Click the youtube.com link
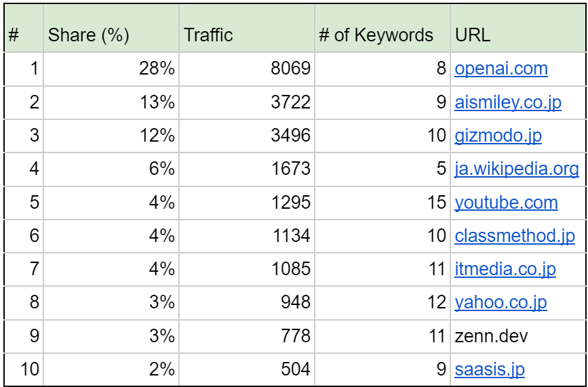The image size is (588, 387). (x=506, y=203)
